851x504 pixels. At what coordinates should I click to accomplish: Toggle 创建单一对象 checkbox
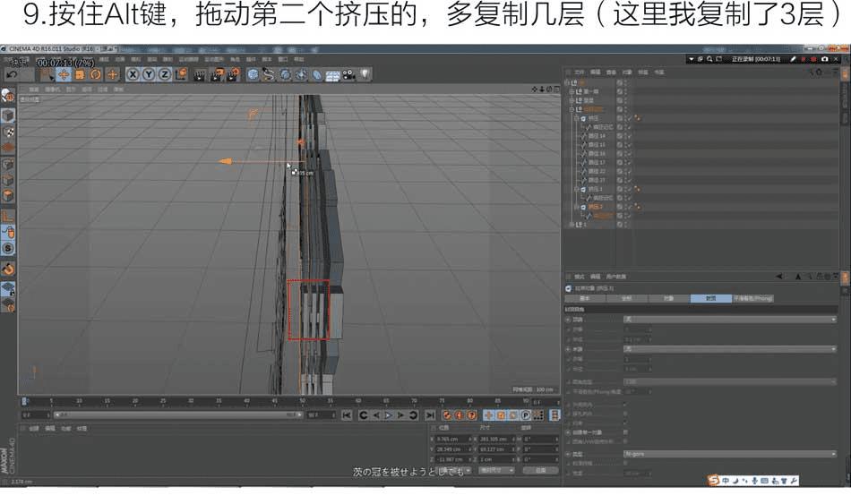point(625,432)
